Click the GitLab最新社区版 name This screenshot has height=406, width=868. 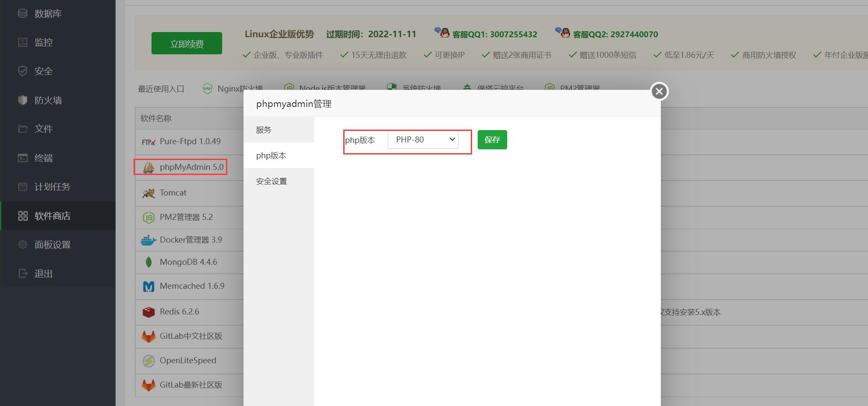pyautogui.click(x=191, y=385)
